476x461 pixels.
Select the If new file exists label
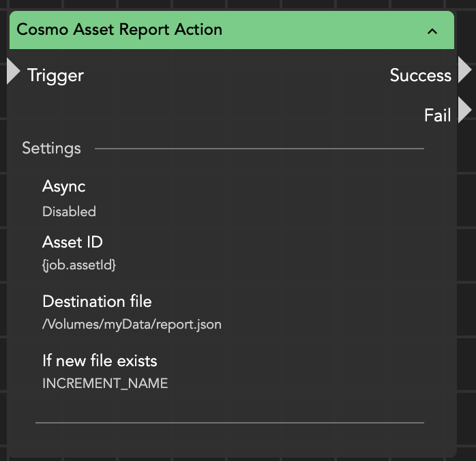click(100, 360)
